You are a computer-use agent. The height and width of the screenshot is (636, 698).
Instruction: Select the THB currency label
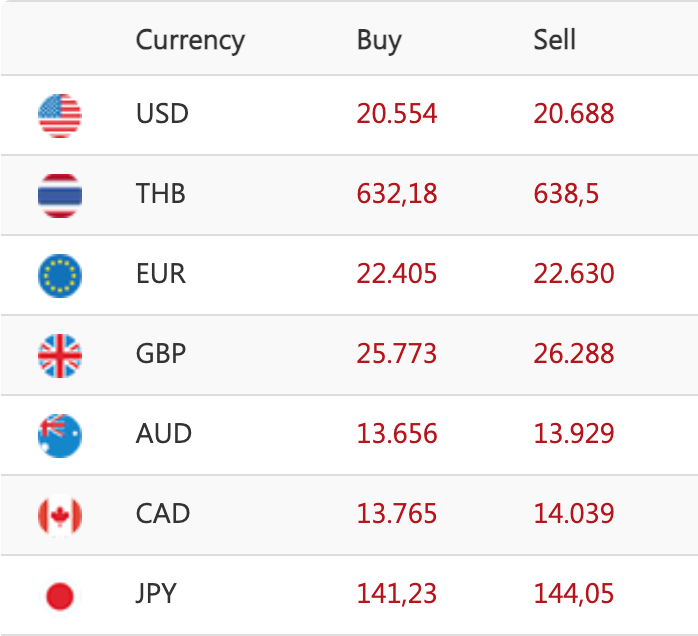[161, 194]
